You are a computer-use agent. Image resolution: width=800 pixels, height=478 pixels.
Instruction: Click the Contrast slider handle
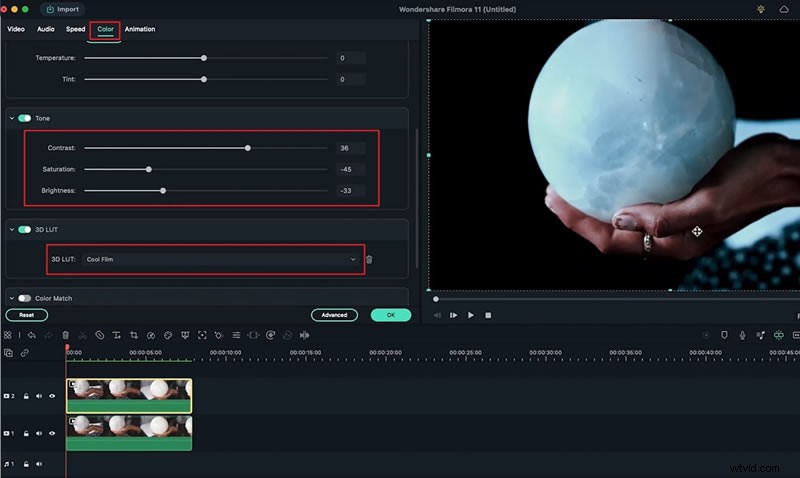coord(247,148)
